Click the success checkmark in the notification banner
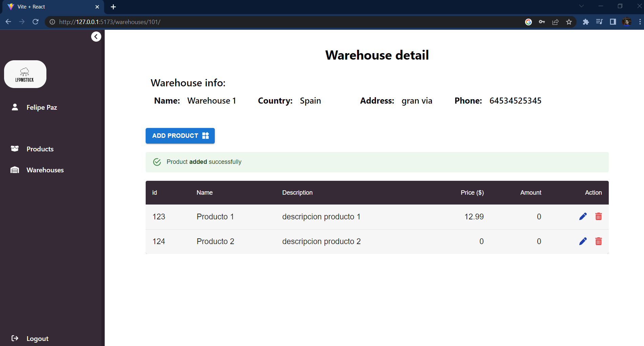Viewport: 644px width, 346px height. click(157, 162)
